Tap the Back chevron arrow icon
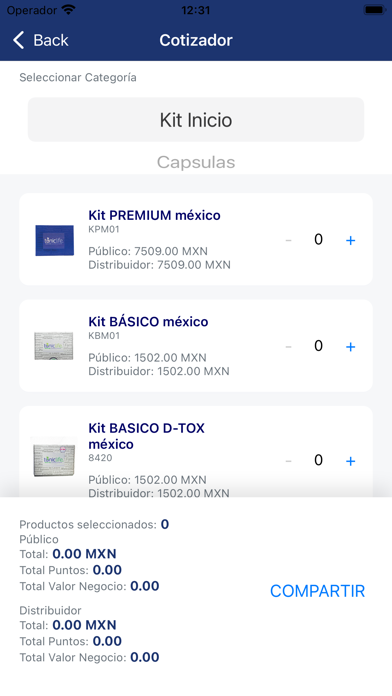392x696 pixels. point(19,40)
